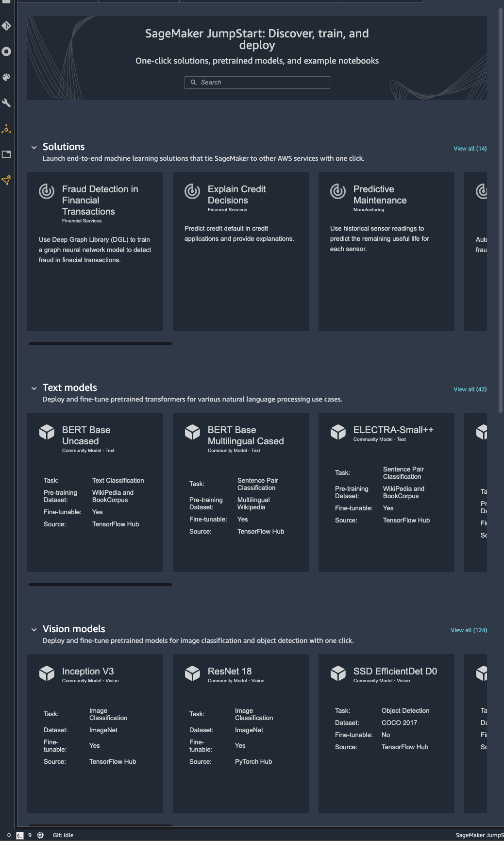Open the ResNet 18 title

(x=230, y=671)
